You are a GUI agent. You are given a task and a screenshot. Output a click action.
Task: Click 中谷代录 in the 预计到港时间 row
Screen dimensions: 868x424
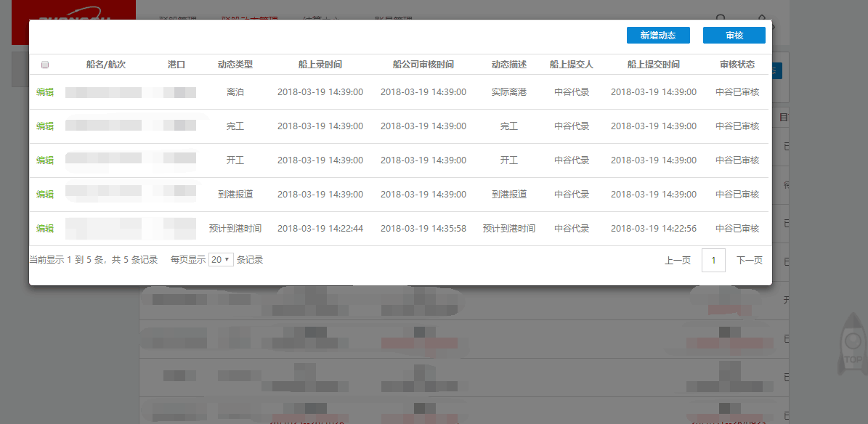(x=572, y=228)
